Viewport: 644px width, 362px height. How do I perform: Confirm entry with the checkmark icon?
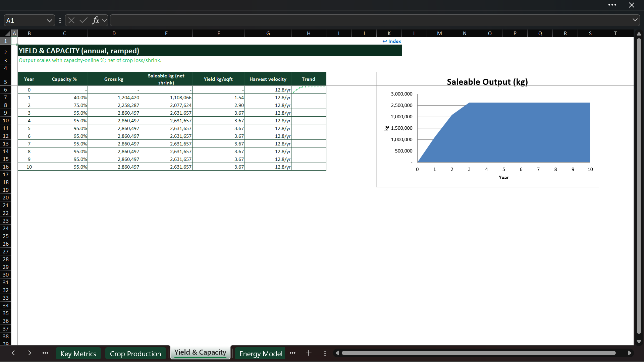pyautogui.click(x=84, y=20)
